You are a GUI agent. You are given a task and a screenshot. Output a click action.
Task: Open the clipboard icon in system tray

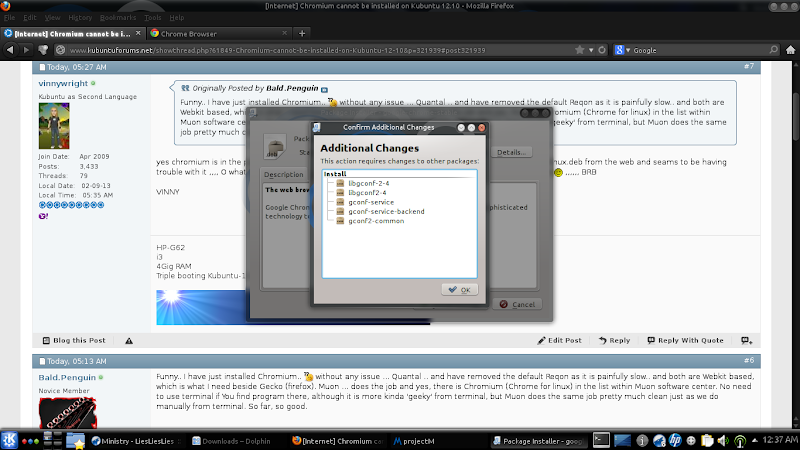pyautogui.click(x=707, y=440)
